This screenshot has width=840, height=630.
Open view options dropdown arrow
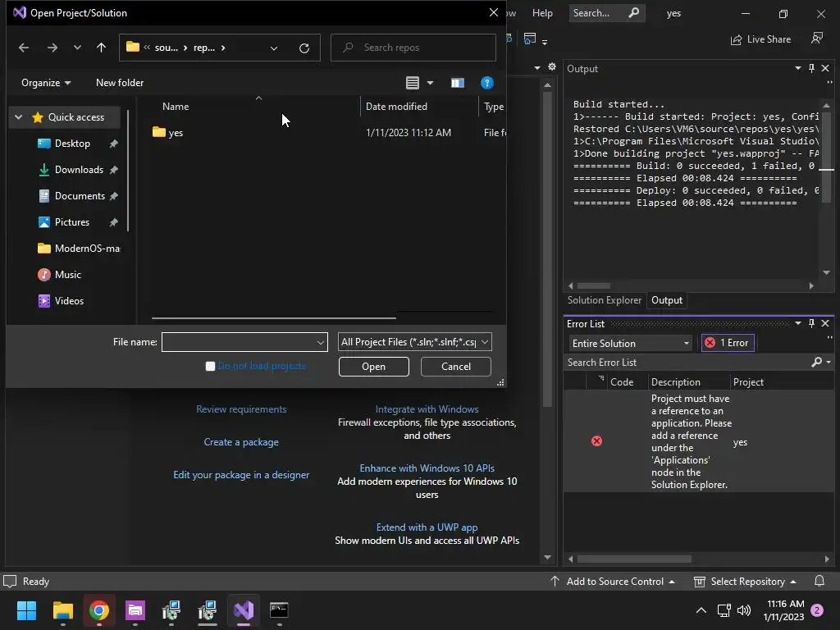[x=430, y=83]
